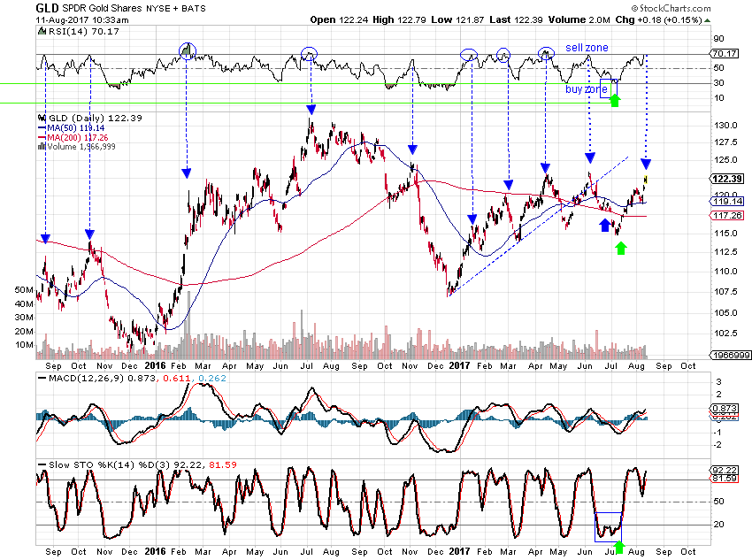The image size is (752, 560).
Task: Click the thick blue up arrow on price chart
Action: [604, 226]
